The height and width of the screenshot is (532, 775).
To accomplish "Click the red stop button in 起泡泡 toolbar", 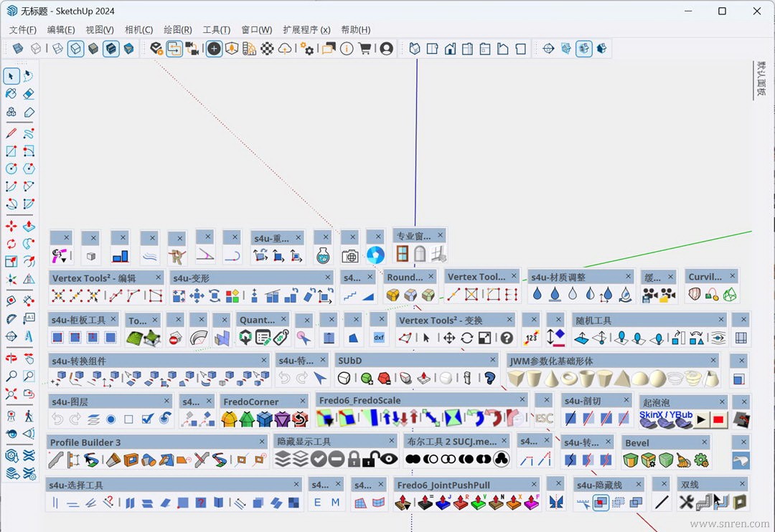I will coord(718,420).
